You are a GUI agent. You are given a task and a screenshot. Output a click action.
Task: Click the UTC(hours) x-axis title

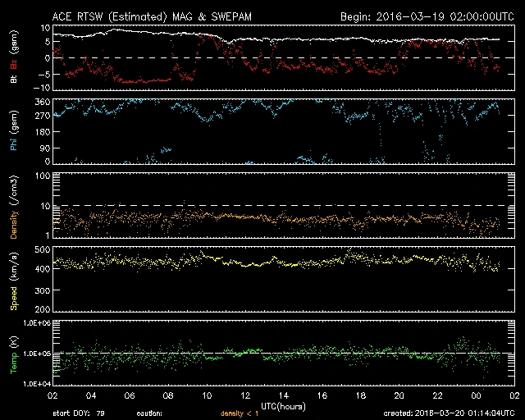[283, 407]
